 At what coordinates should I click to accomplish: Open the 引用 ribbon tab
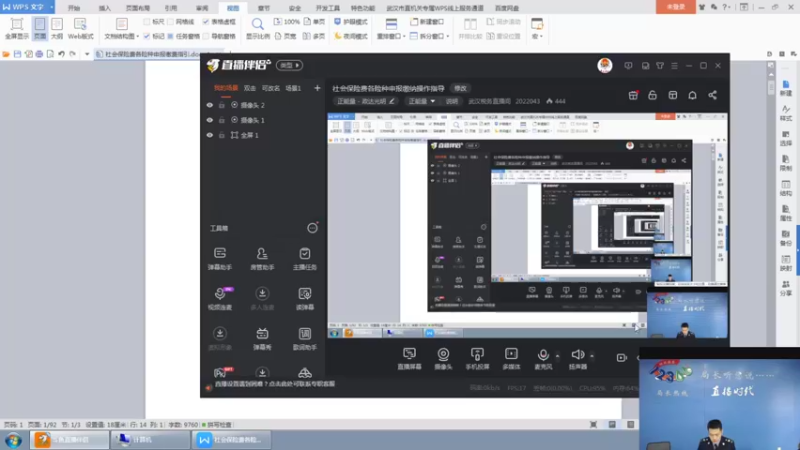coord(171,8)
